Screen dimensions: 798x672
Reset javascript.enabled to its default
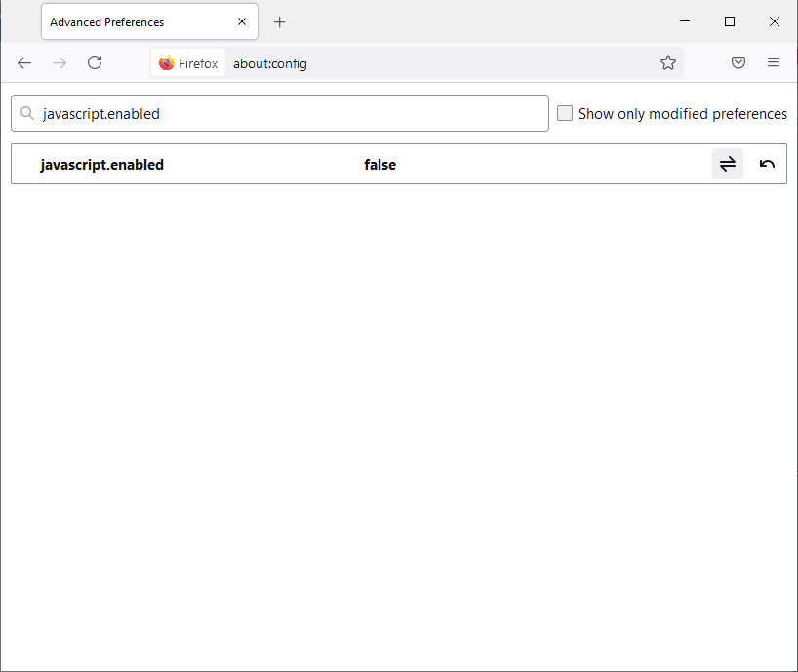(767, 164)
